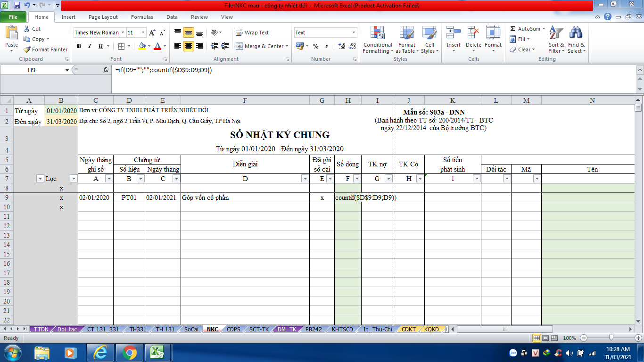The image size is (644, 362).
Task: Open Microsoft Excel Help
Action: (608, 17)
